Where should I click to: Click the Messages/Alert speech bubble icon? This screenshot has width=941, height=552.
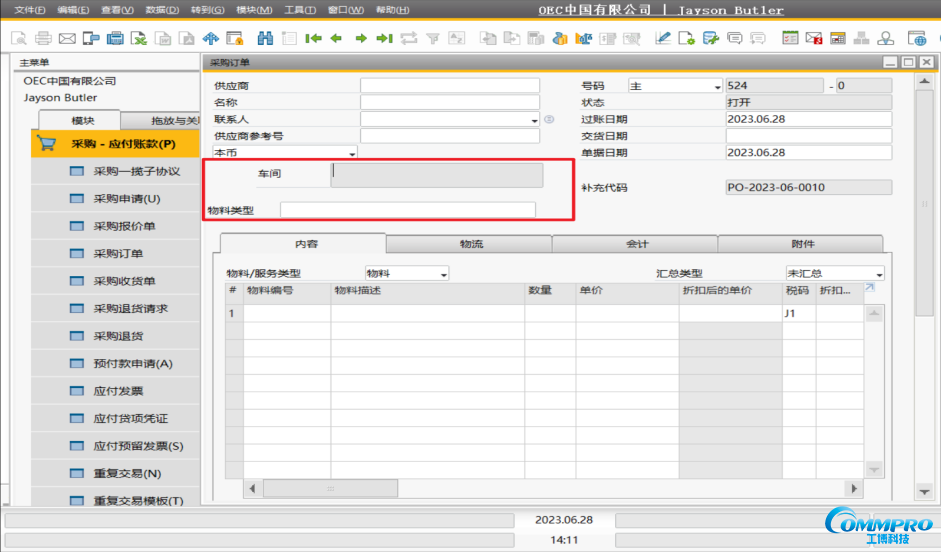735,38
